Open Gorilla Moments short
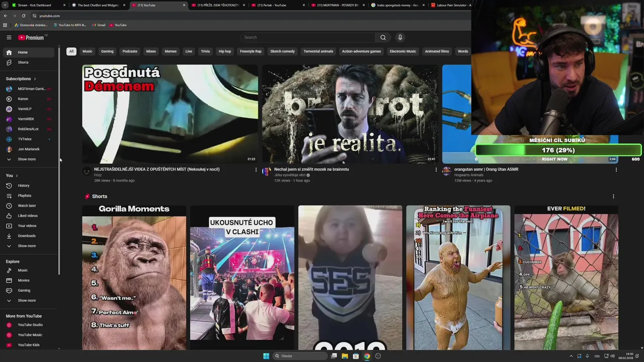The width and height of the screenshot is (644, 362). pos(134,278)
